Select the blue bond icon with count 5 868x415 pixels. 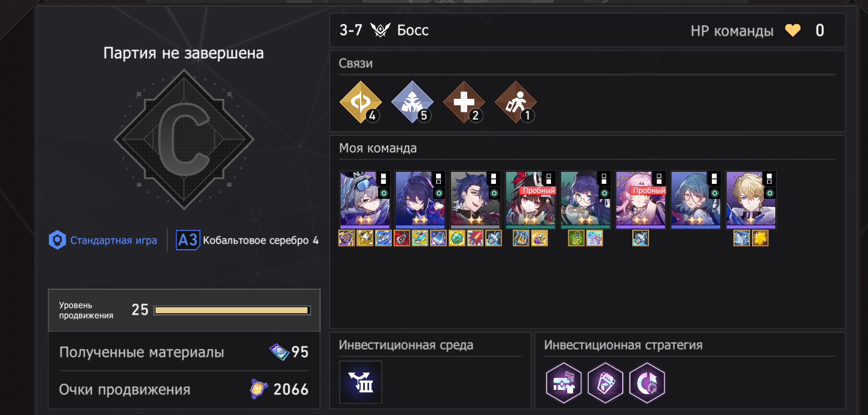pos(412,102)
